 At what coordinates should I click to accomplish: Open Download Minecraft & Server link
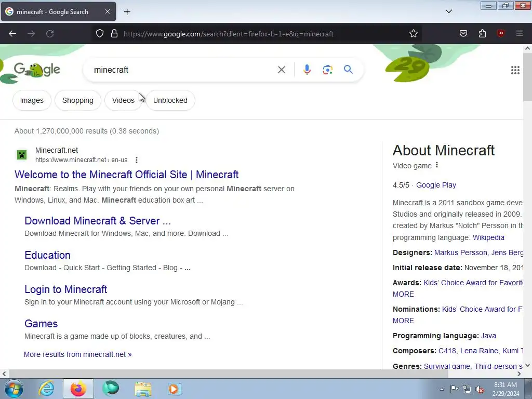(x=98, y=220)
